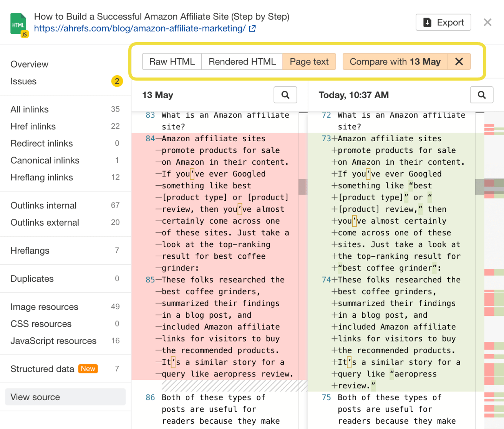Click the '13 May' pane heading

pos(157,95)
